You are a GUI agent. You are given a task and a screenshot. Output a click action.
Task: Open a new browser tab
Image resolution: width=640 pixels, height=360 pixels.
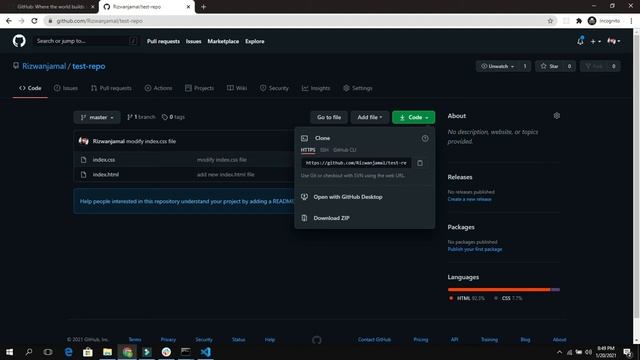tap(203, 7)
